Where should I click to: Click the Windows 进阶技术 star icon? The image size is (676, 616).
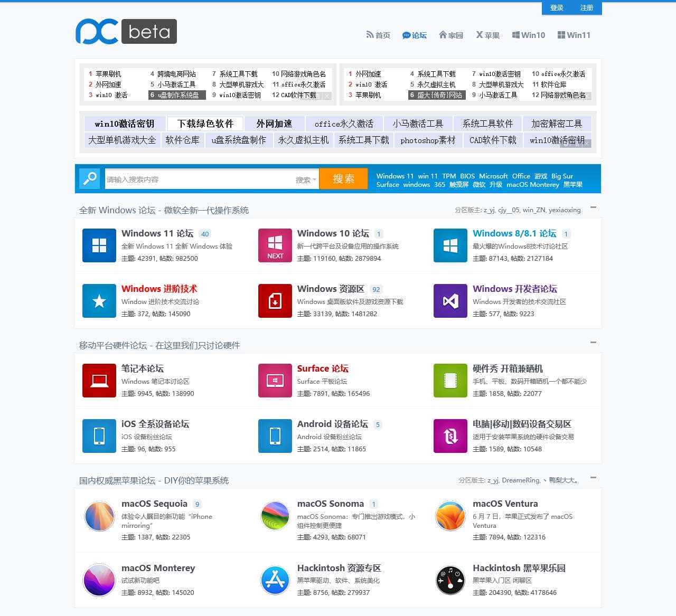coord(99,301)
